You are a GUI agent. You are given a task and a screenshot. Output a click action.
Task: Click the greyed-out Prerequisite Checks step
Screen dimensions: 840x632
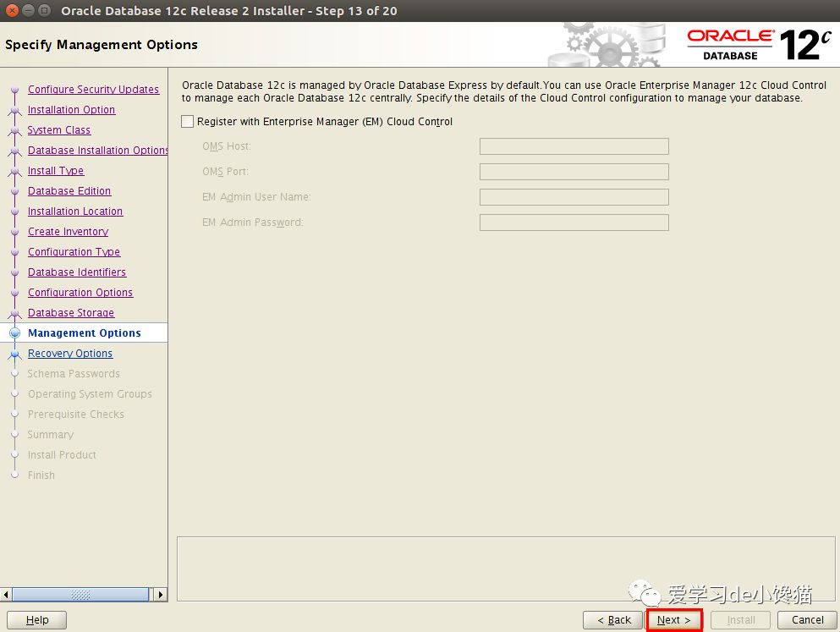click(x=75, y=415)
